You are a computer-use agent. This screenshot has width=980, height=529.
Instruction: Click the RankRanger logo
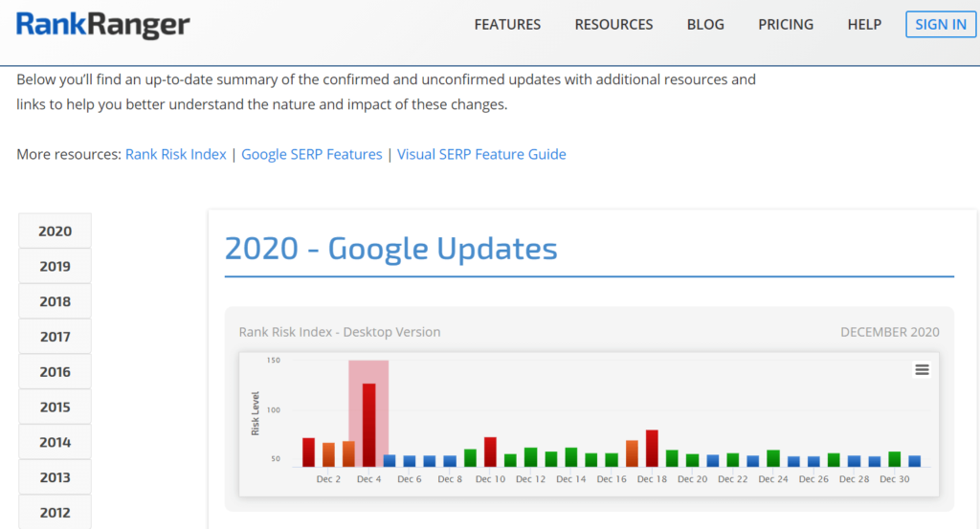click(x=102, y=25)
